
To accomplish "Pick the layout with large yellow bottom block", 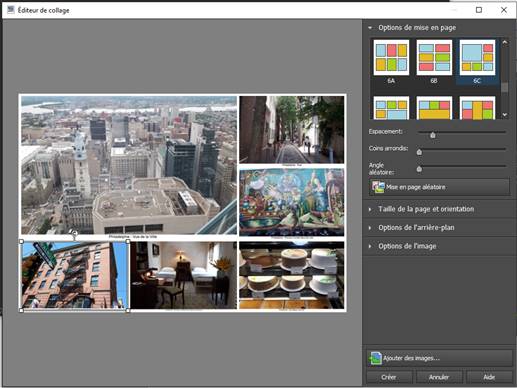I will tap(434, 108).
